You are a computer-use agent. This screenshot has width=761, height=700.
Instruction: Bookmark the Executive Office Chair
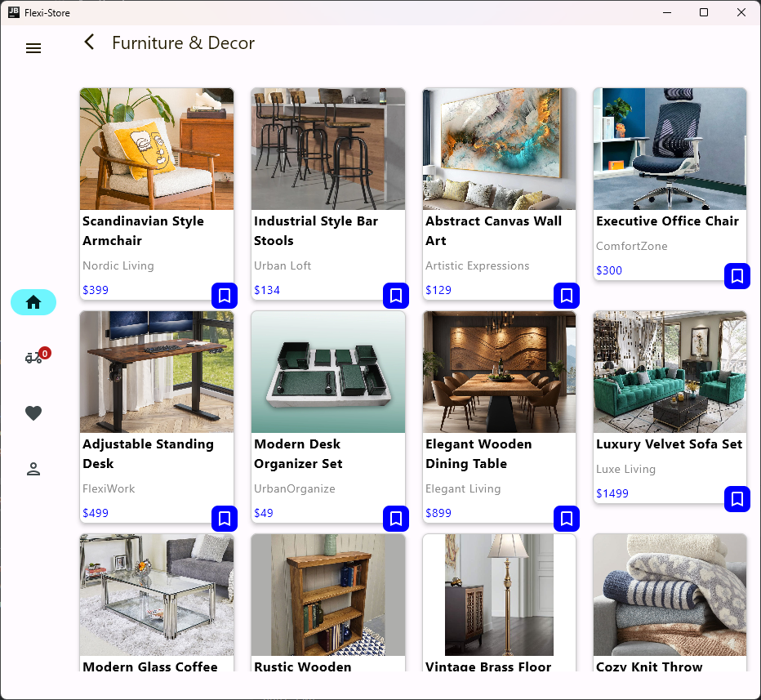point(737,276)
